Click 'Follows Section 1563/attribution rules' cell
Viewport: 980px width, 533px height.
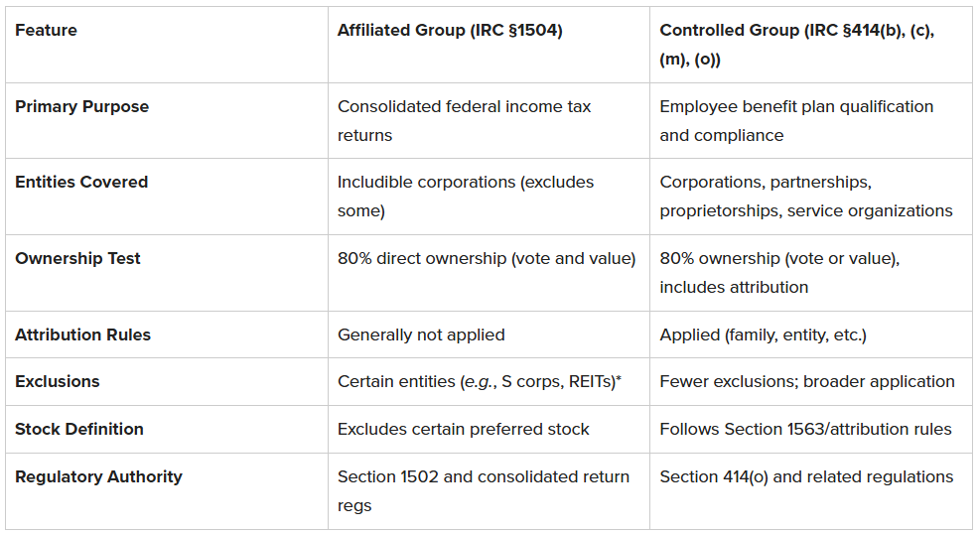(x=805, y=430)
